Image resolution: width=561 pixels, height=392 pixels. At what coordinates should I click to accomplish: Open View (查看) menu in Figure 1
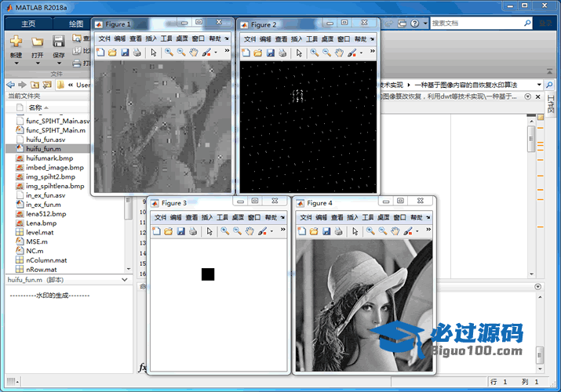click(135, 38)
